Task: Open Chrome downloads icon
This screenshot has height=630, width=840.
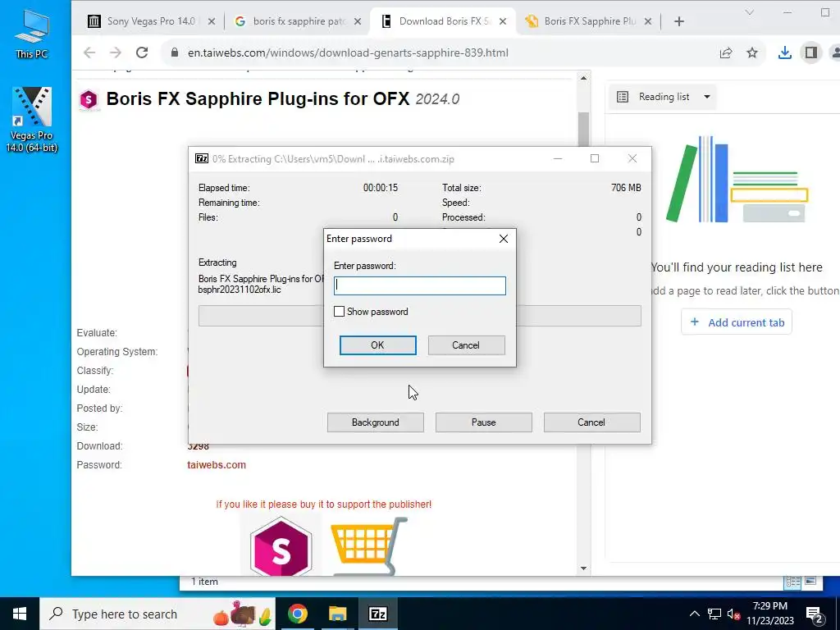Action: [x=784, y=52]
